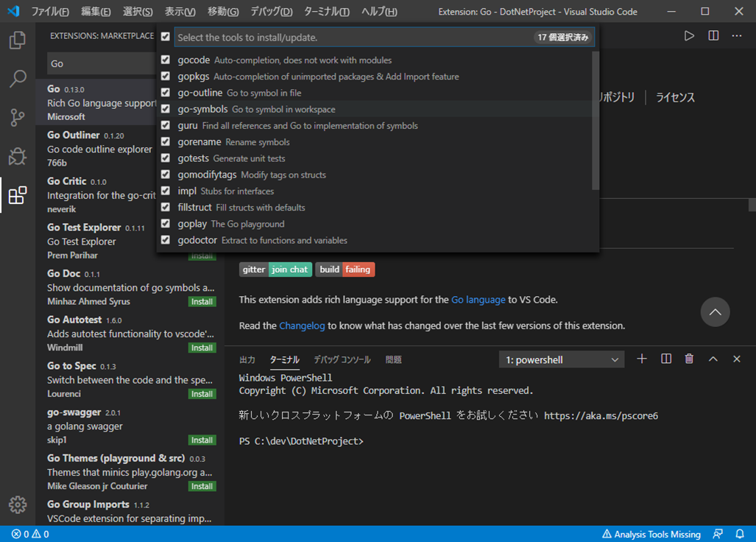The image size is (756, 542).
Task: Switch to the 問題 panel tab
Action: click(x=393, y=359)
